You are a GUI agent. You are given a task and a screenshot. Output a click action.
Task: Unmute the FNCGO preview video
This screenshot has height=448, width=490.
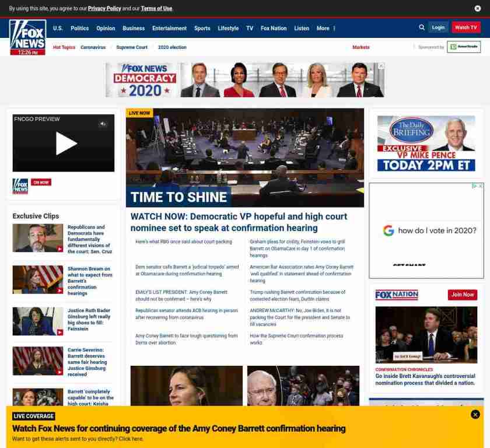pyautogui.click(x=103, y=124)
